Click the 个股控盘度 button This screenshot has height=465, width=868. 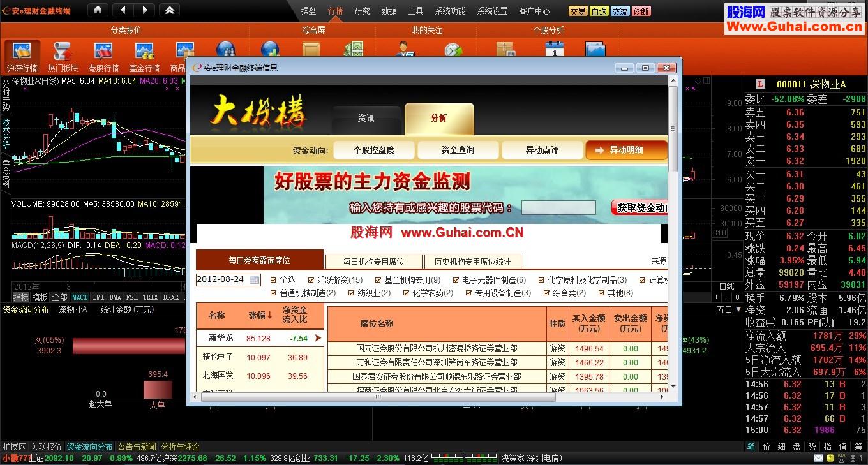click(x=374, y=150)
